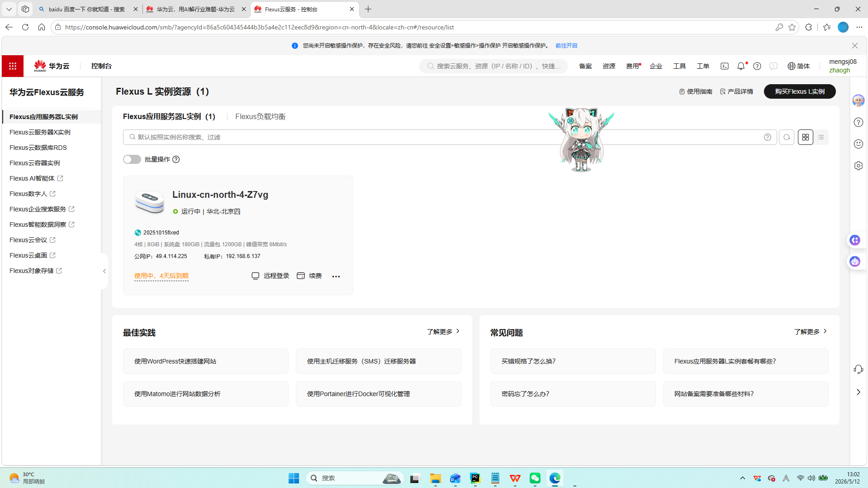Switch language via 简体 globe
The image size is (868, 488).
(799, 66)
